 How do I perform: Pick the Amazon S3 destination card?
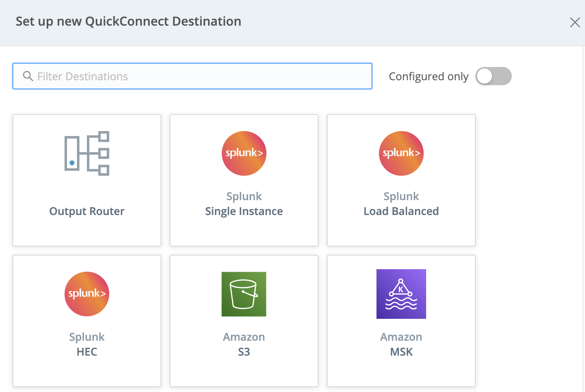(x=244, y=320)
